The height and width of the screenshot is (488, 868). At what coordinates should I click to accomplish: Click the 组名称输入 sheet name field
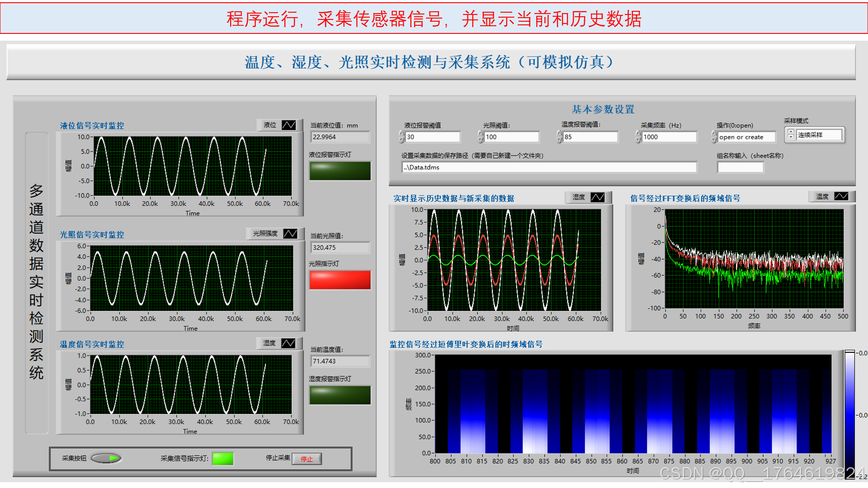[x=740, y=167]
